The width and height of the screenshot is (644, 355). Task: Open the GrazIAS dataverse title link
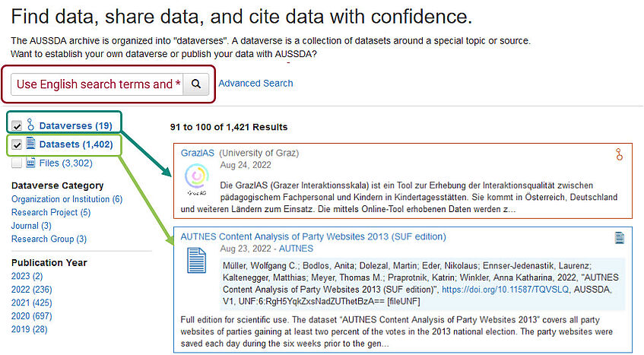[x=197, y=153]
